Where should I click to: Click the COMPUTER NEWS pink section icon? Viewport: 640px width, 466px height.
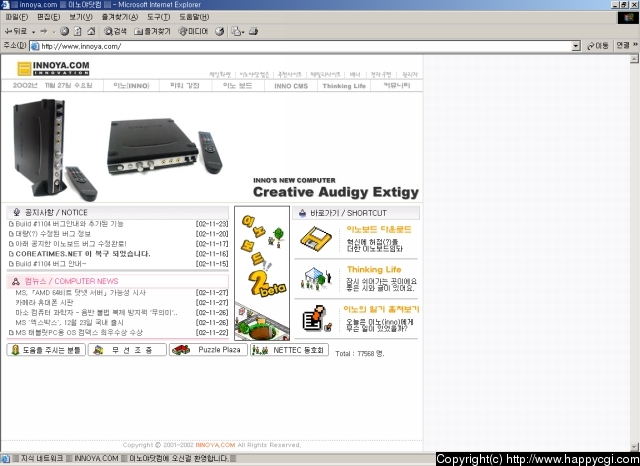[x=16, y=281]
